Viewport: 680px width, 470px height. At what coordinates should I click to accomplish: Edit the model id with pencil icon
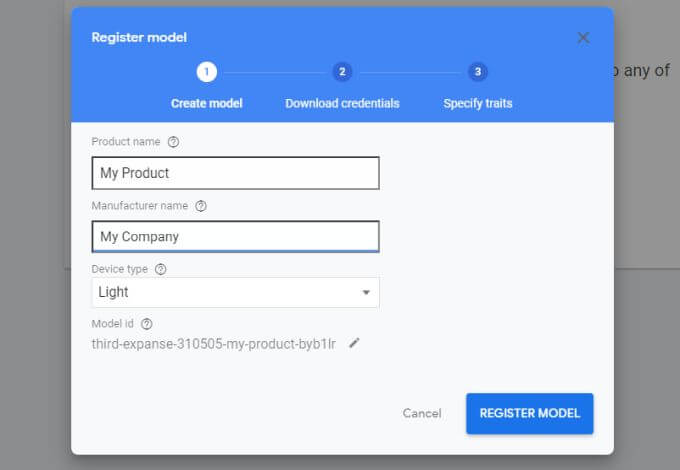click(354, 343)
